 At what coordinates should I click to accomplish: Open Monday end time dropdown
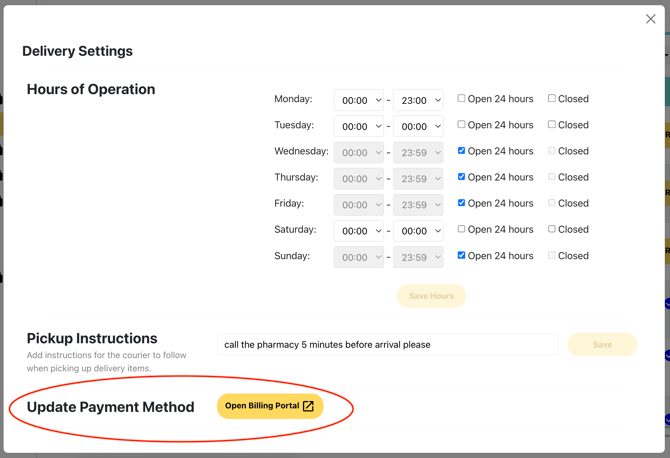pyautogui.click(x=418, y=100)
